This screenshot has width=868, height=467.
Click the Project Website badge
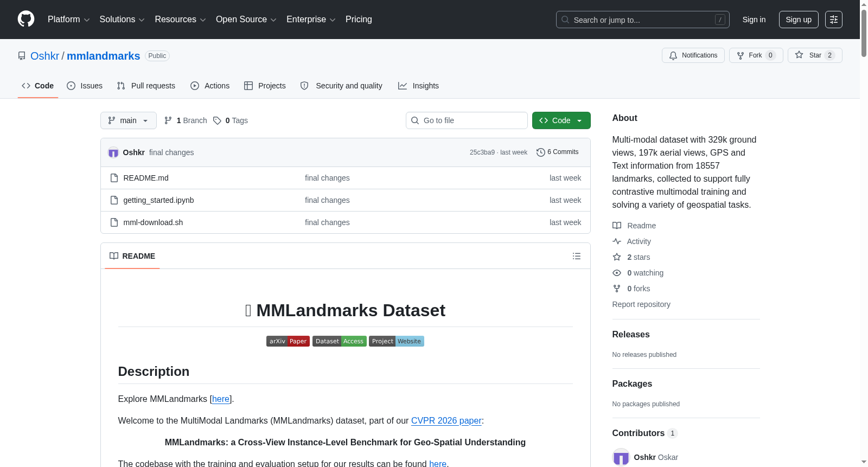click(397, 341)
